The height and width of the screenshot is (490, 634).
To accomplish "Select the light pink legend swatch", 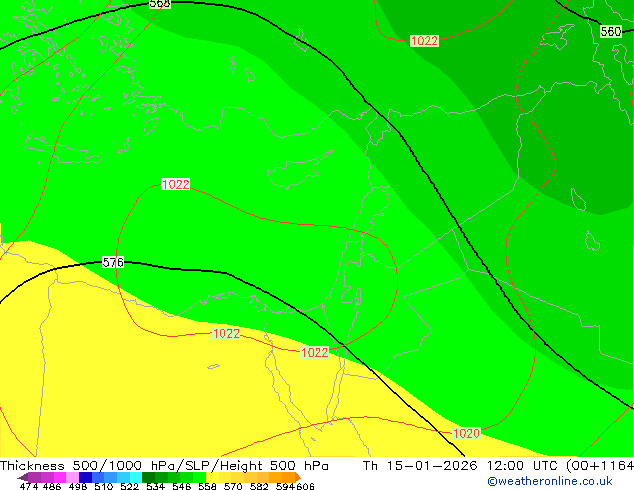I will (72, 477).
